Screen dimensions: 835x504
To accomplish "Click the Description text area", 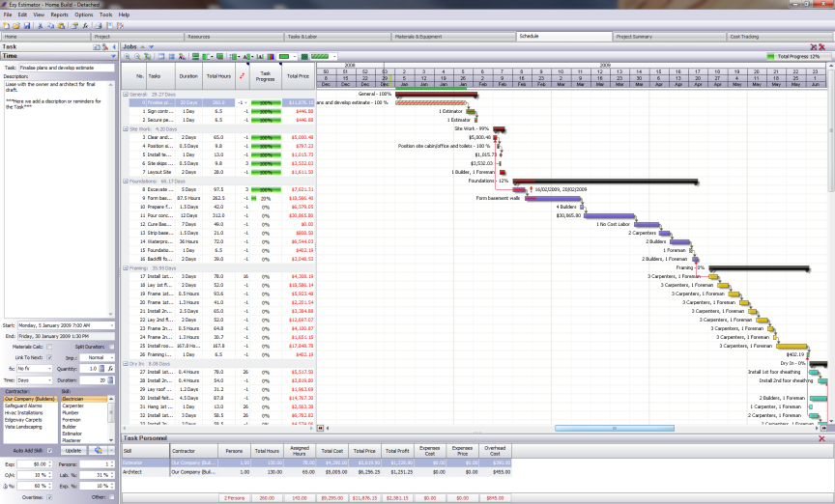I will tap(59, 199).
